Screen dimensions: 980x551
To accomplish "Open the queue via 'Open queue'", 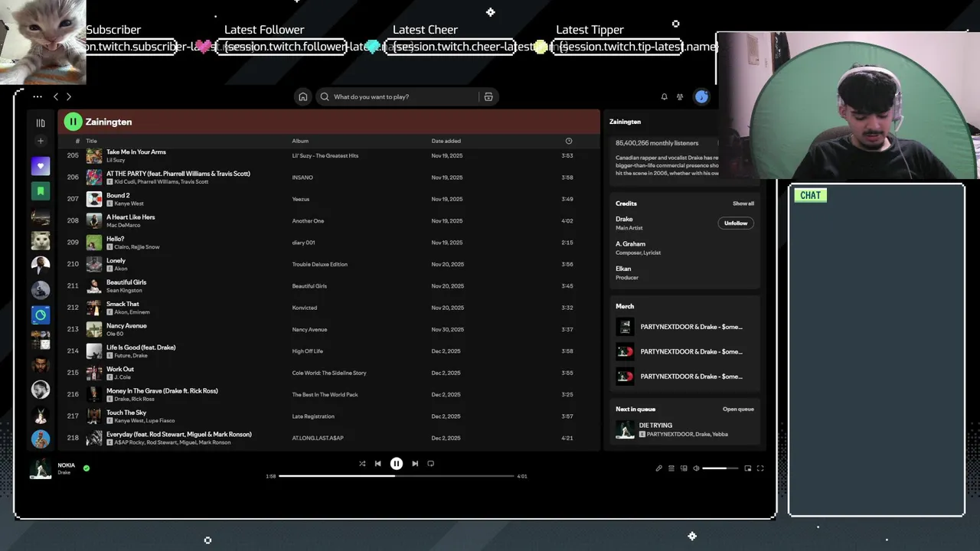I will pos(738,409).
